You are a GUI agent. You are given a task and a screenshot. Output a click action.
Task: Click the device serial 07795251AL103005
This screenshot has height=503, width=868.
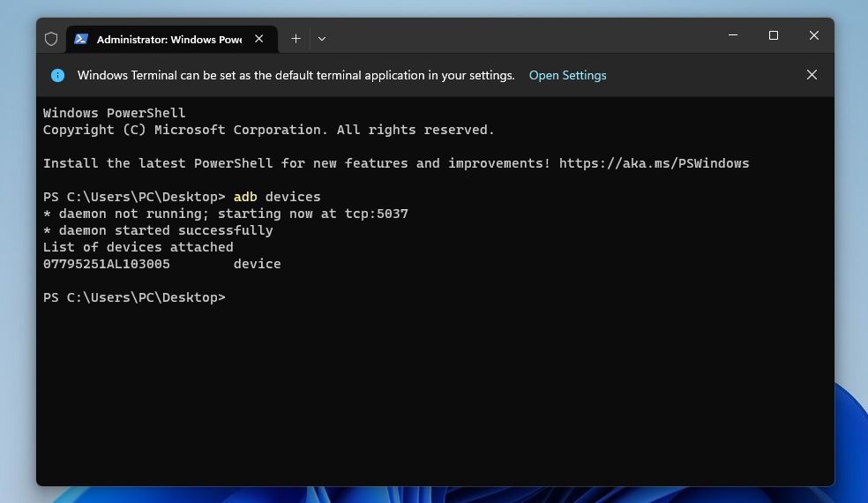coord(107,264)
